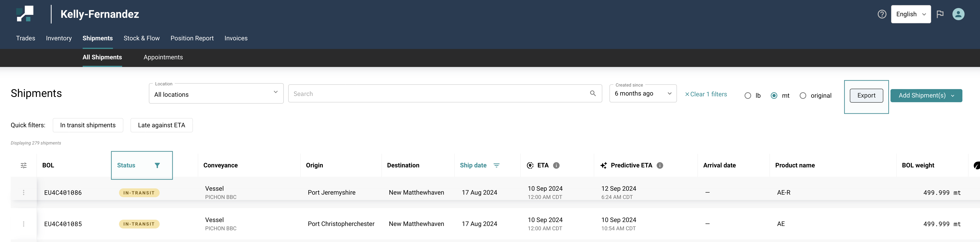
Task: Click the Status column filter funnel
Action: (x=157, y=165)
